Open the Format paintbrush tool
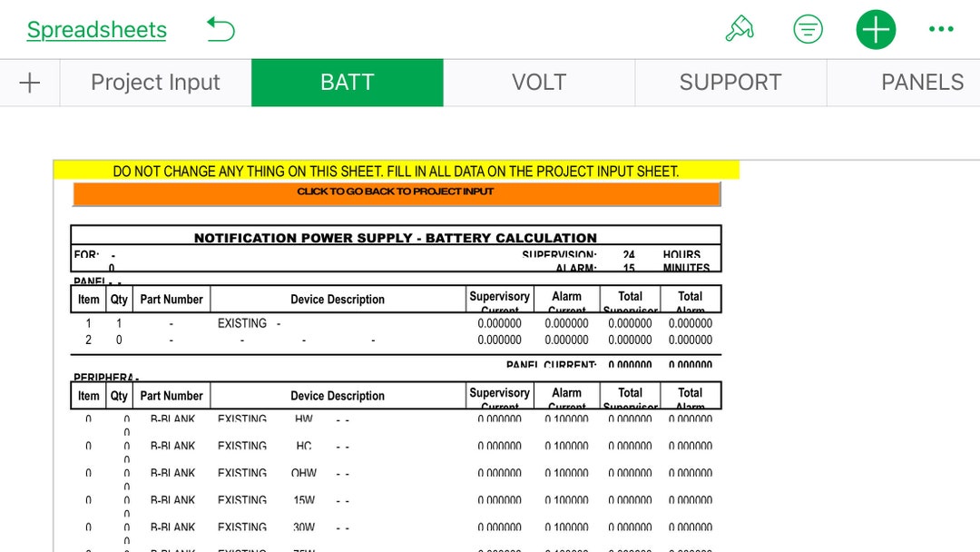 [x=741, y=28]
